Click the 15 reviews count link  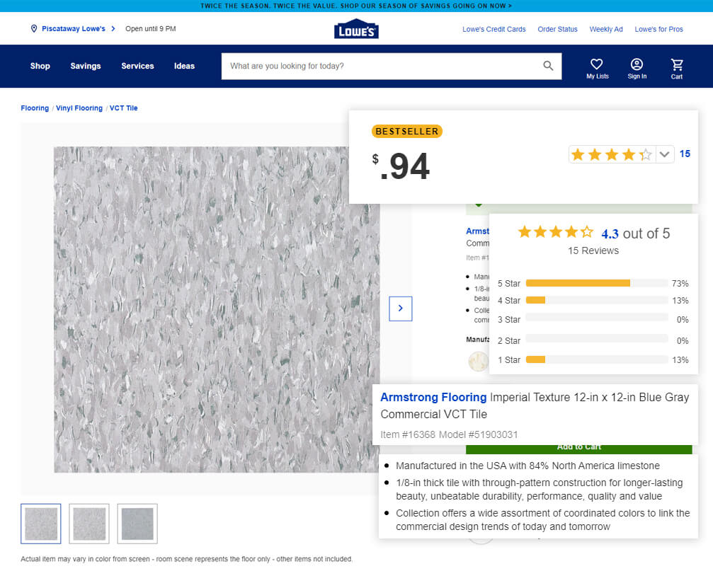click(685, 154)
